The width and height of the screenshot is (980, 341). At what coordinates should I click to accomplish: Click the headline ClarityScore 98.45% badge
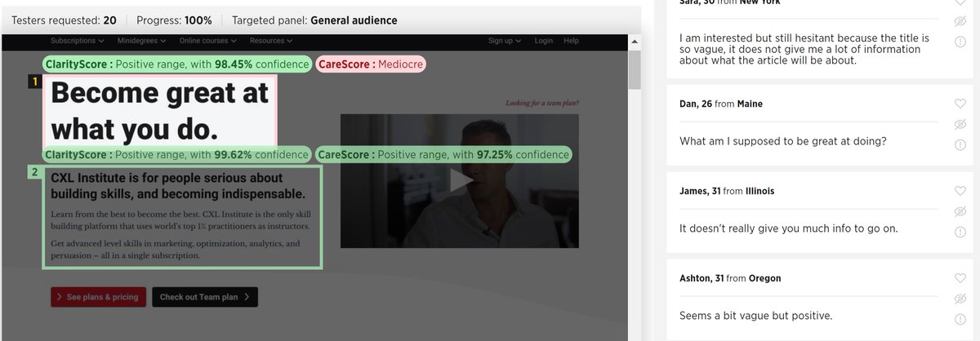pyautogui.click(x=177, y=64)
